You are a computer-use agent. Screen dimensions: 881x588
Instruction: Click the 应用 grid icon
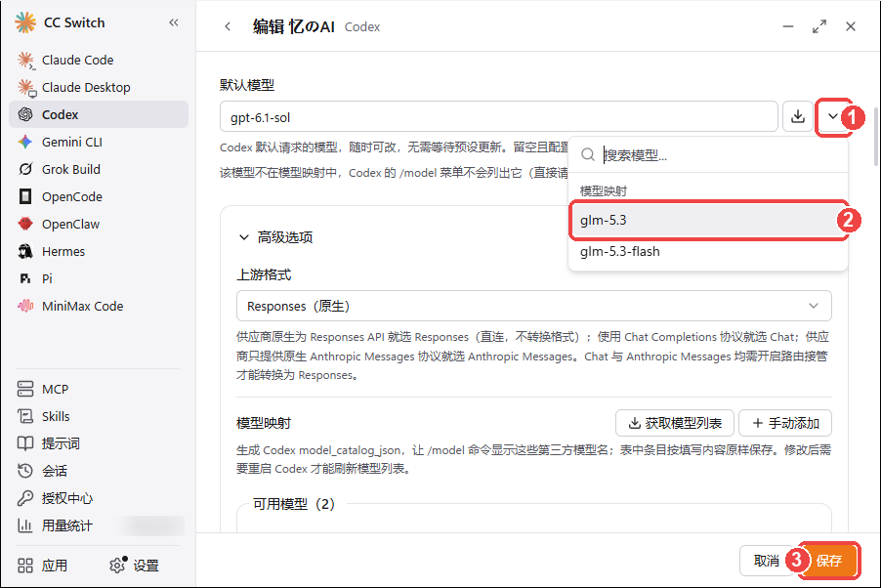pyautogui.click(x=25, y=566)
